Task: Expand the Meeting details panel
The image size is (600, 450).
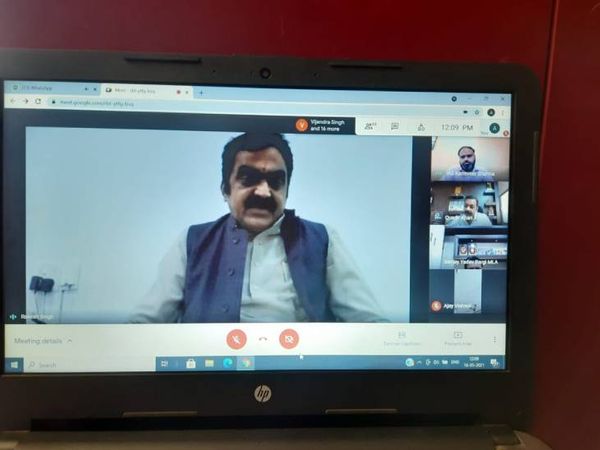Action: coord(42,341)
